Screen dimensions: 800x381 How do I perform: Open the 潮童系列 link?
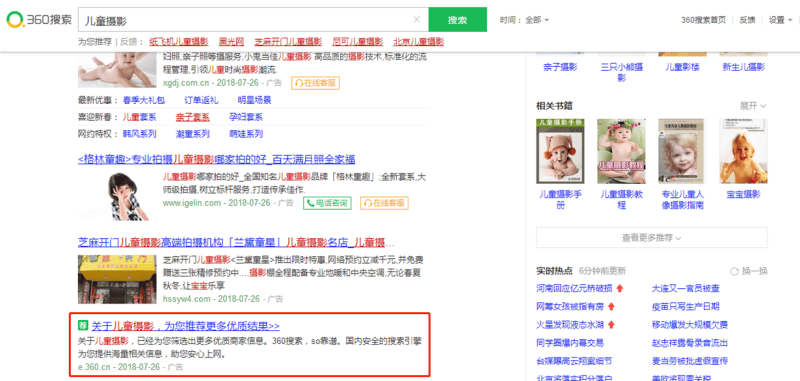(x=192, y=134)
